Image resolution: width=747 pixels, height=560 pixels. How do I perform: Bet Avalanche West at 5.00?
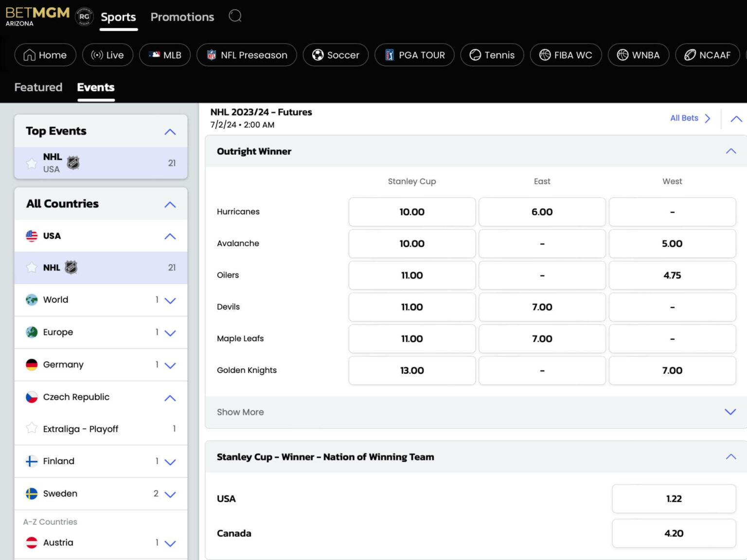point(672,244)
